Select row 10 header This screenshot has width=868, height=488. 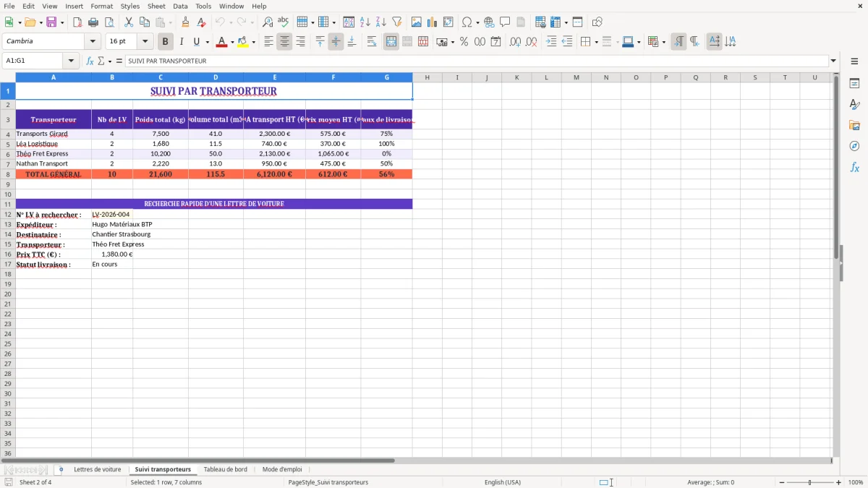pyautogui.click(x=7, y=194)
